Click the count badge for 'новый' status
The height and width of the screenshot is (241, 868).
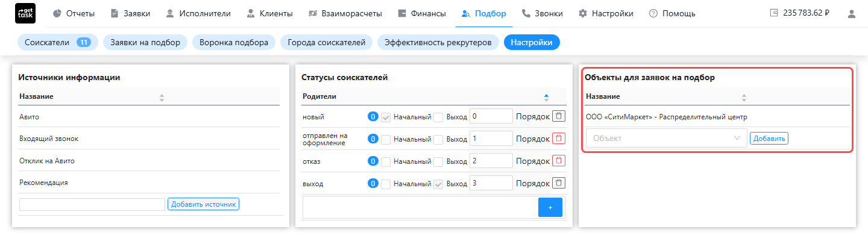[x=373, y=117]
